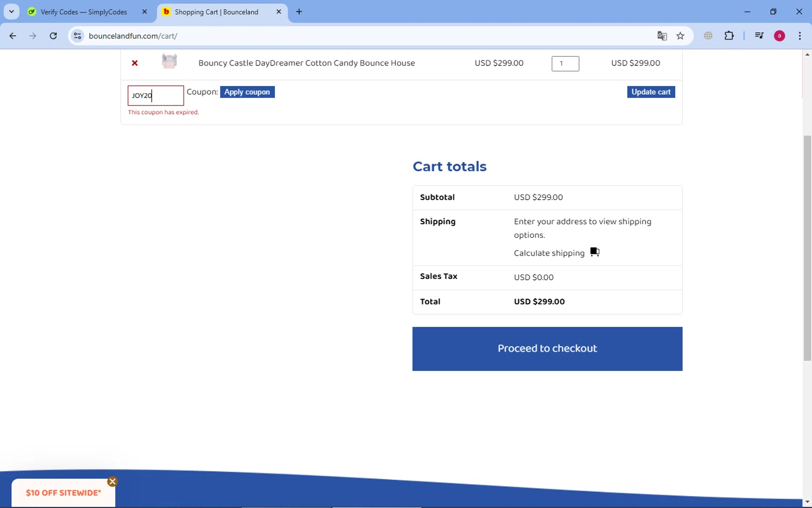This screenshot has width=812, height=508.
Task: Proceed to checkout
Action: tap(547, 349)
